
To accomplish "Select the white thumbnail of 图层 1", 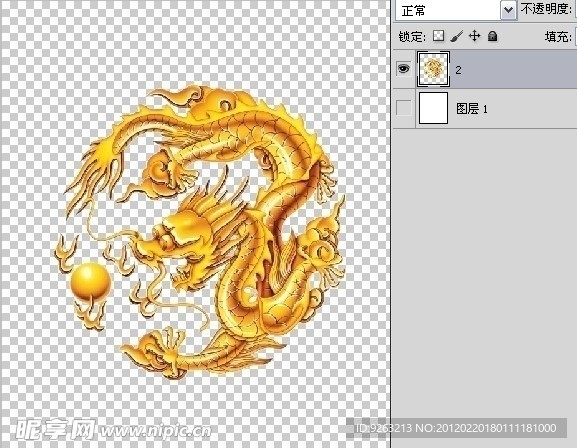I will click(x=433, y=108).
